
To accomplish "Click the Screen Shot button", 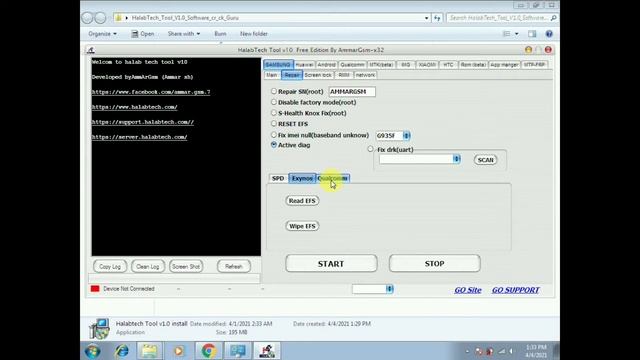I will coord(186,267).
